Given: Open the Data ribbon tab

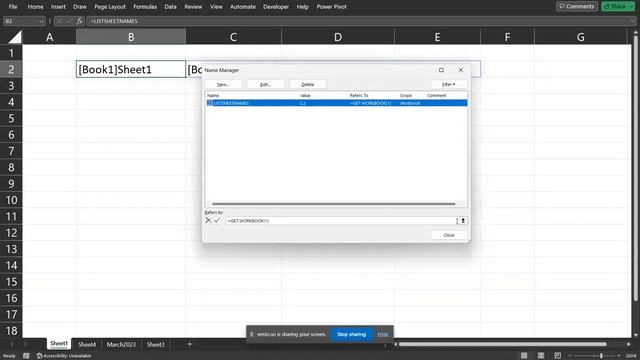Looking at the screenshot, I should coord(170,7).
